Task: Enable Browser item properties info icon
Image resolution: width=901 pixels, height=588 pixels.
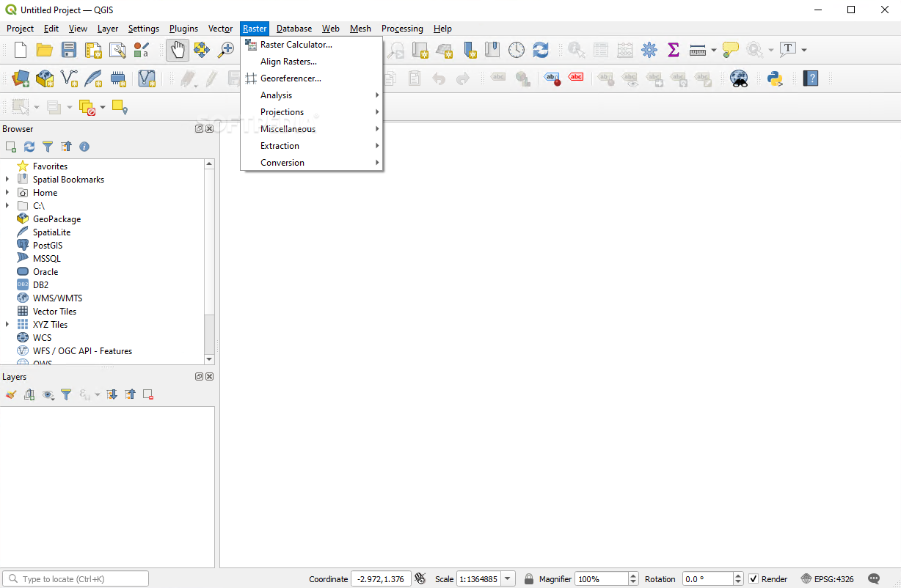Action: pyautogui.click(x=84, y=147)
